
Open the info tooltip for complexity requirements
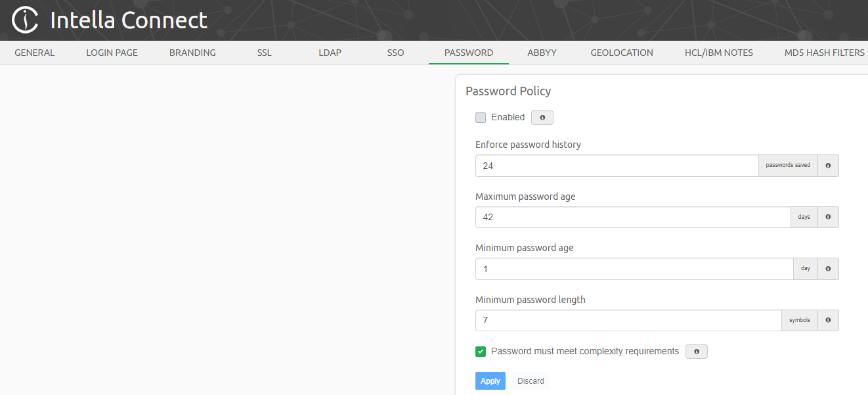coord(696,351)
